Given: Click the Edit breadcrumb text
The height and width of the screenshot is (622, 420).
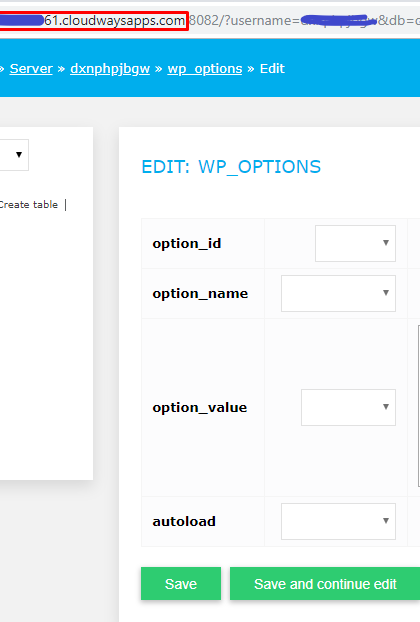Looking at the screenshot, I should coord(272,69).
